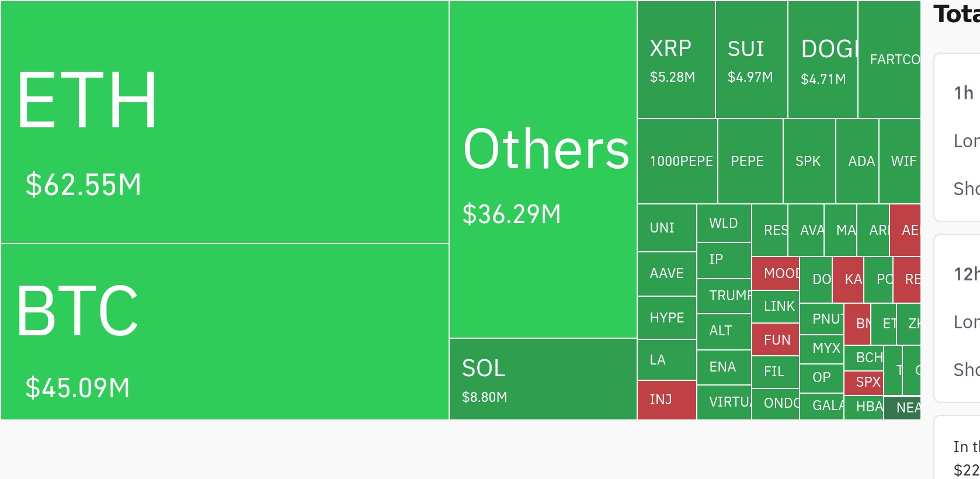
Task: Click the SOL $8.80M tile
Action: (x=543, y=379)
